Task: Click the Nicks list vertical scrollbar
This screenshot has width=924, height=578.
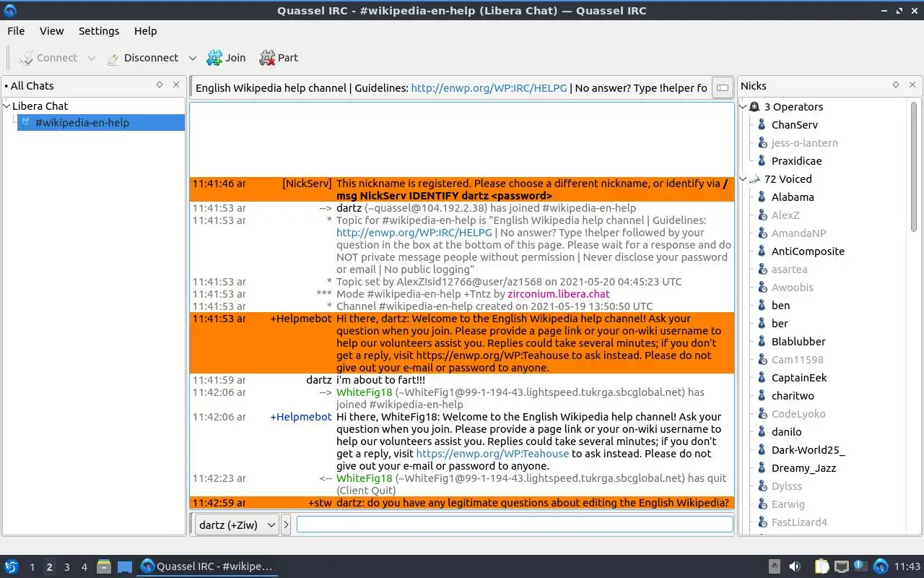Action: pos(914,166)
